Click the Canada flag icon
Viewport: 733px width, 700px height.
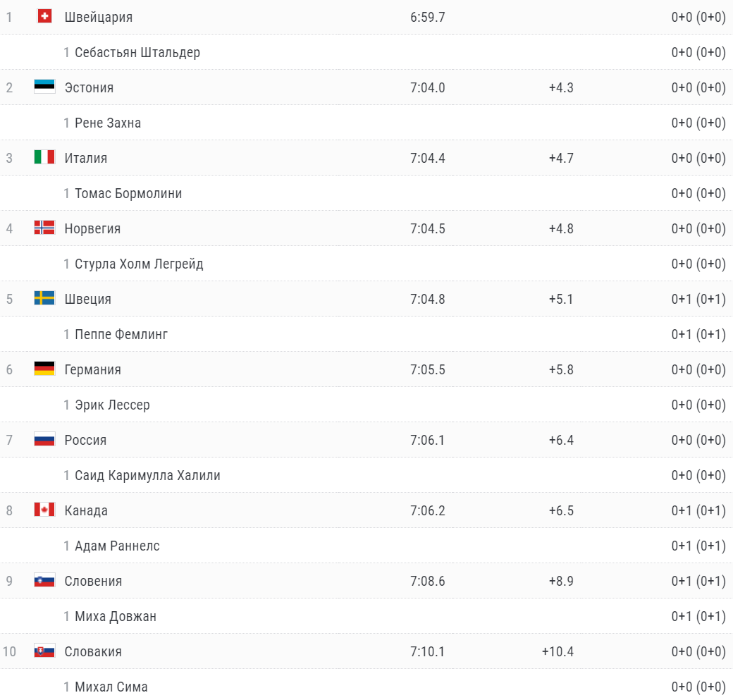[x=44, y=510]
